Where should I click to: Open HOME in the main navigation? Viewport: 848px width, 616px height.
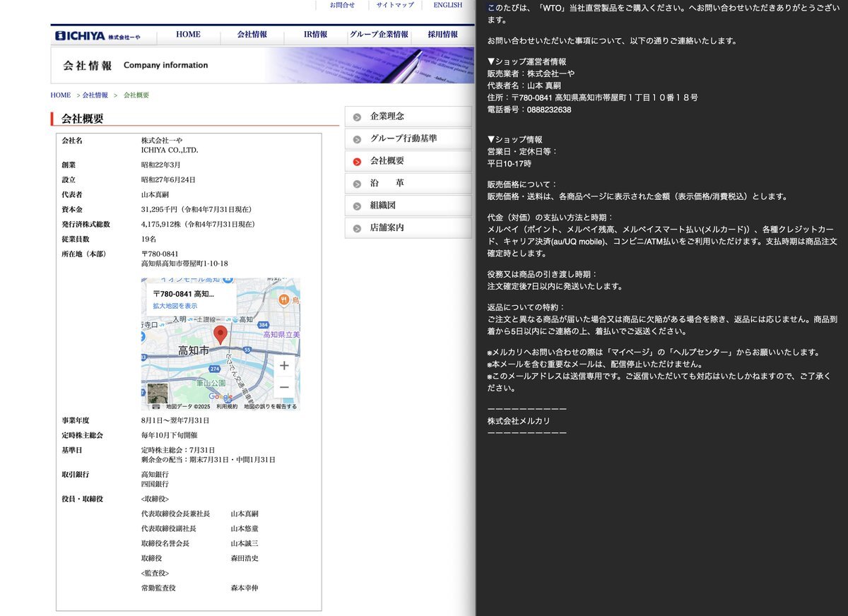coord(188,35)
